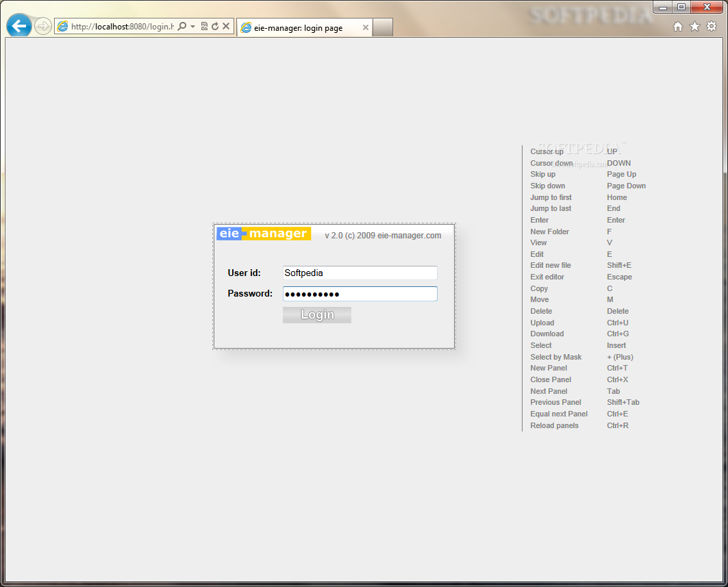This screenshot has height=587, width=728.
Task: Click the Ctrl+U key text
Action: [618, 323]
